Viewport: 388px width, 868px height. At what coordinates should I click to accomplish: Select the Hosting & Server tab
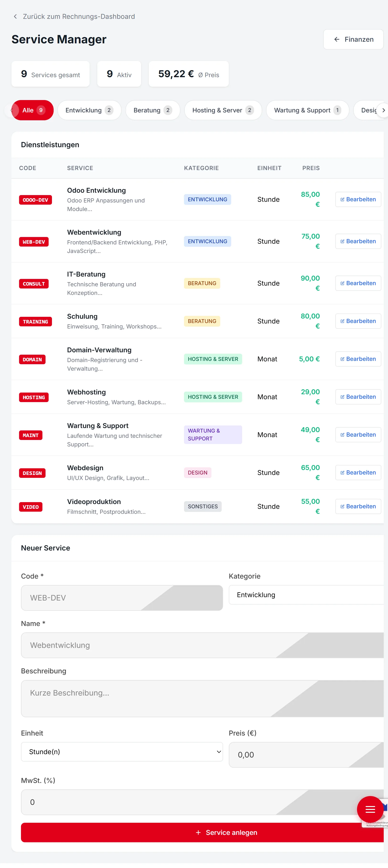click(223, 110)
